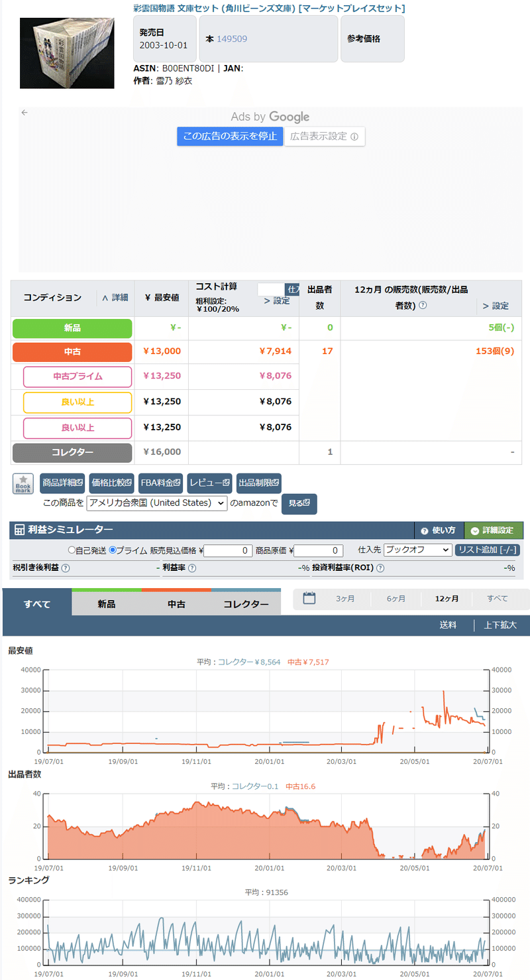This screenshot has height=980, width=530.
Task: Click the 商品原価 input field
Action: (319, 550)
